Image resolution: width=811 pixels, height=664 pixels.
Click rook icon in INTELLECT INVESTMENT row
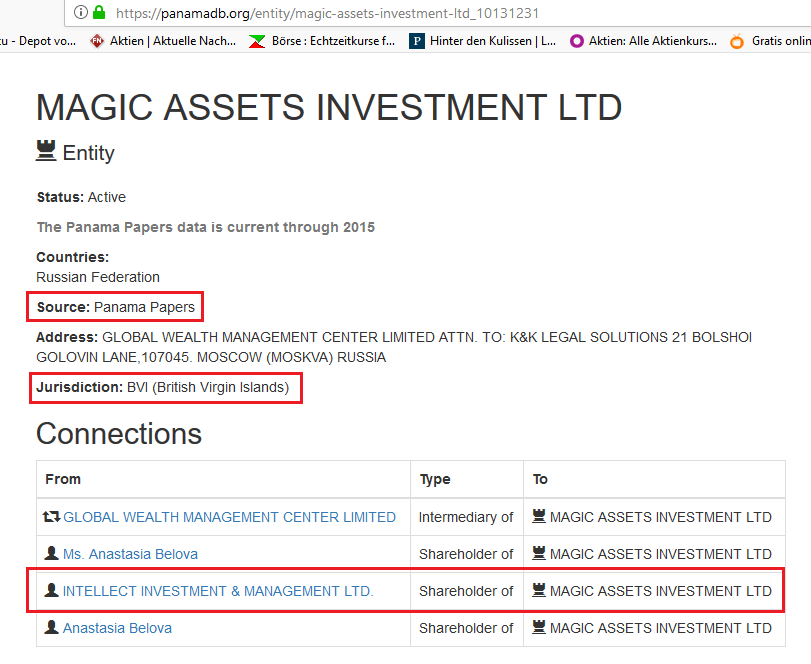[x=539, y=590]
